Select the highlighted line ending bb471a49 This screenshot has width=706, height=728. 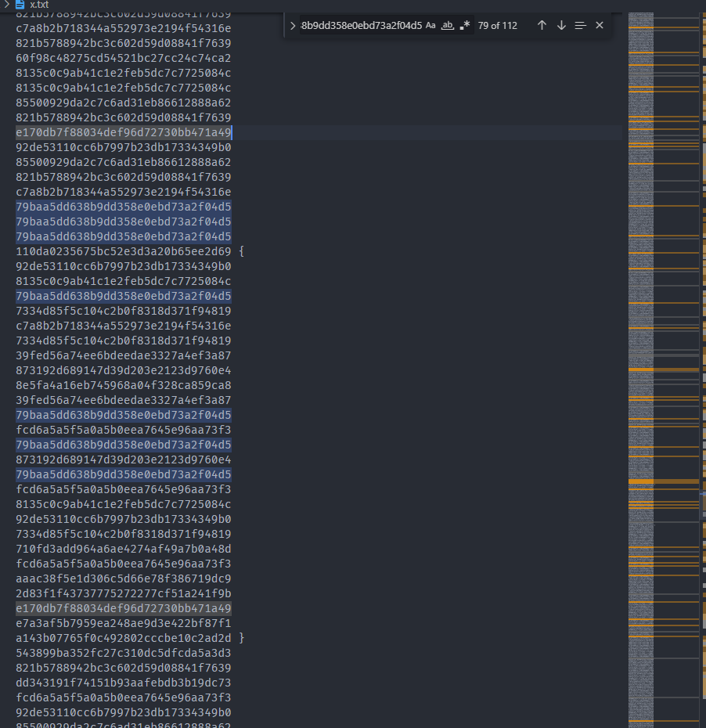click(123, 132)
